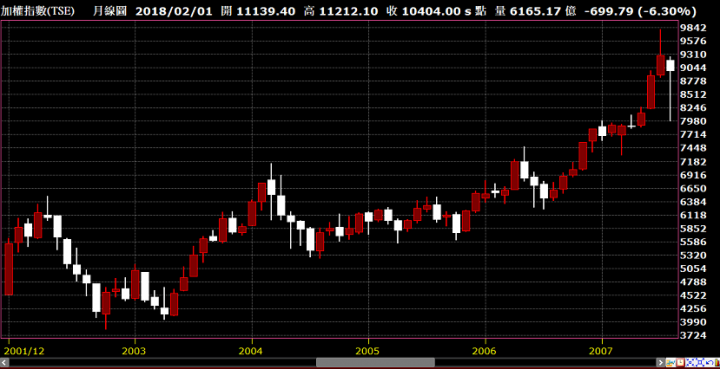Click the scroll-left arrow on the chart scrollbar
720x369 pixels.
click(x=4, y=362)
